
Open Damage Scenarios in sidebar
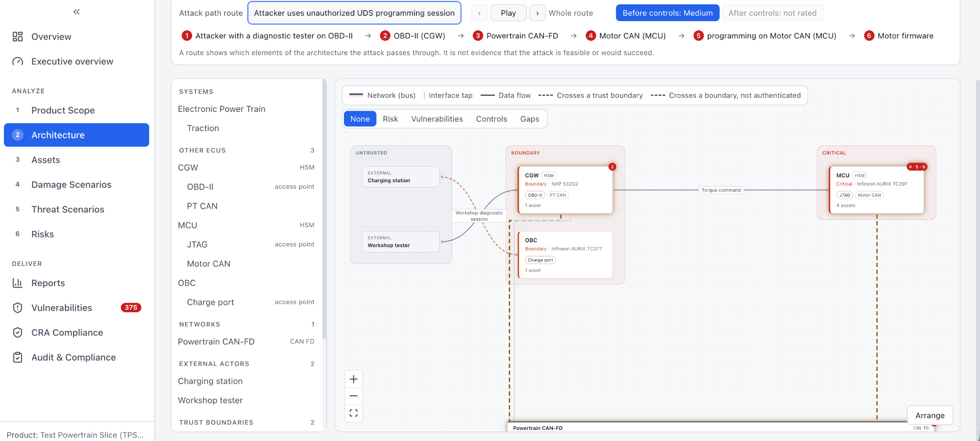click(x=76, y=185)
